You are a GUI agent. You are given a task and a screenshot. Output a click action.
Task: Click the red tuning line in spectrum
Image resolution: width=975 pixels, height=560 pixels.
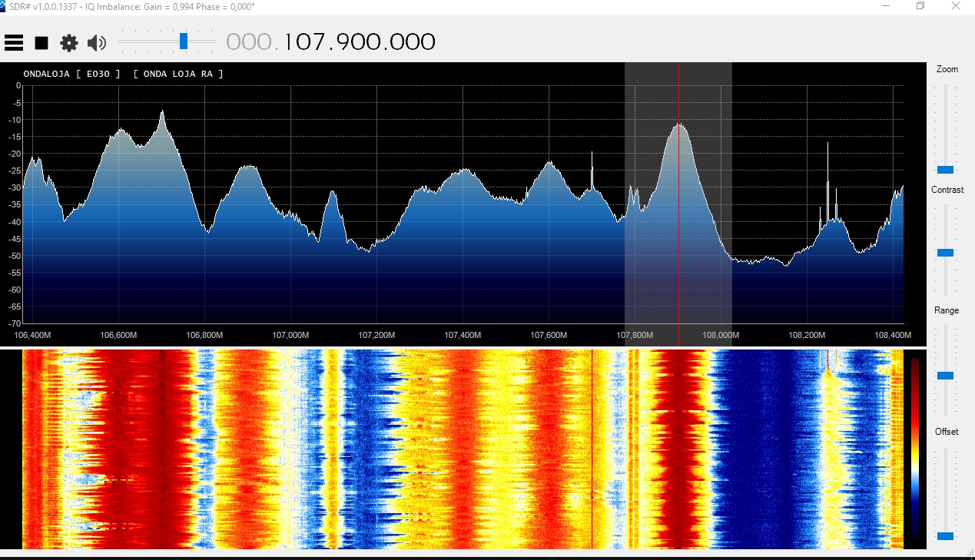pyautogui.click(x=678, y=230)
